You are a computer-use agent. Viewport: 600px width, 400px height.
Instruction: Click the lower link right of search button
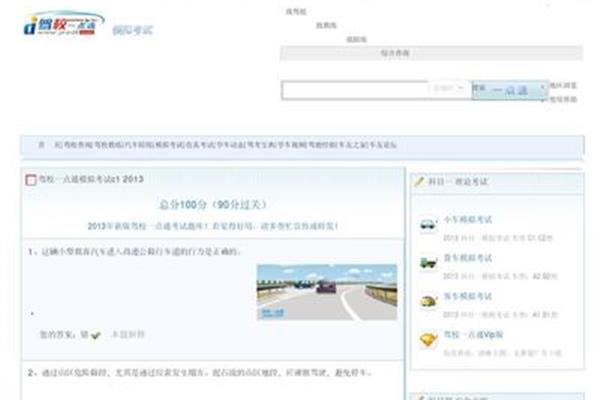pos(563,100)
